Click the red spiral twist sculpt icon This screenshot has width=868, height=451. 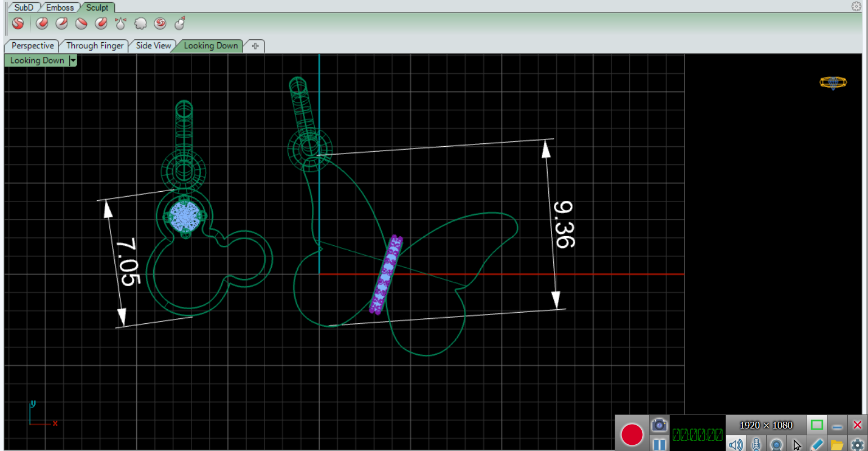tap(160, 23)
